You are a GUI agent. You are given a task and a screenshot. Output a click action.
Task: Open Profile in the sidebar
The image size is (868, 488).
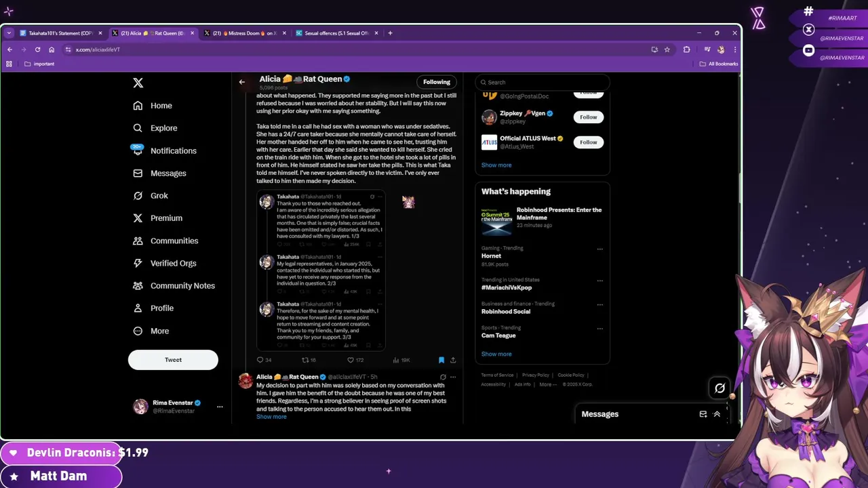click(153, 308)
